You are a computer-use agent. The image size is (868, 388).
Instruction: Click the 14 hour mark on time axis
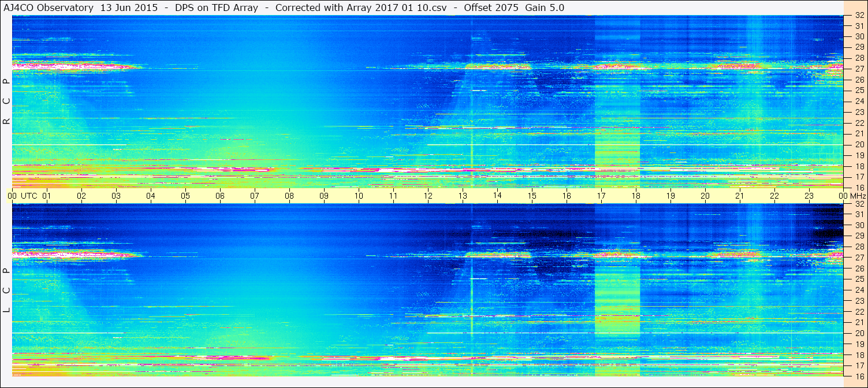pos(497,196)
